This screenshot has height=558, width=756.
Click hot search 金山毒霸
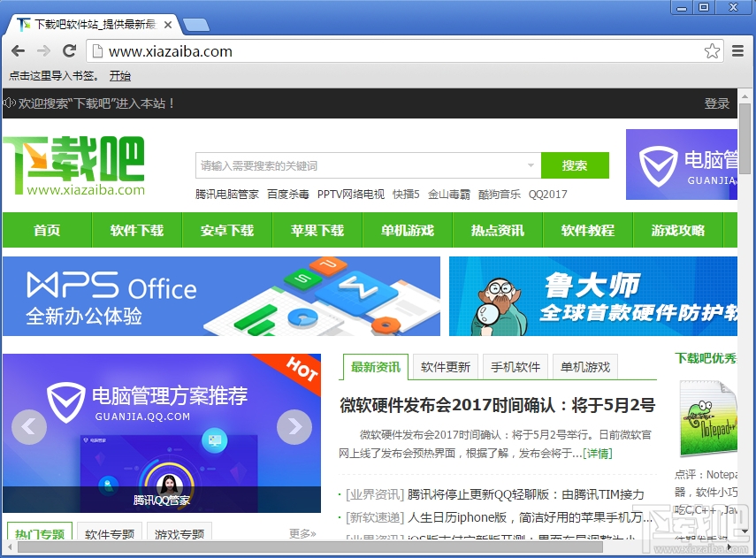click(449, 195)
